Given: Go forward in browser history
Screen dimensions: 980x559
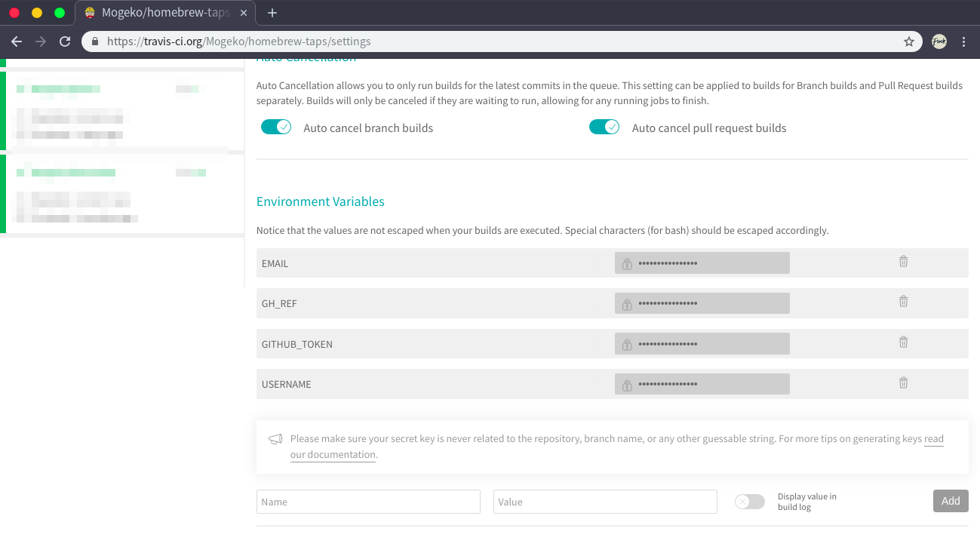Looking at the screenshot, I should 41,41.
